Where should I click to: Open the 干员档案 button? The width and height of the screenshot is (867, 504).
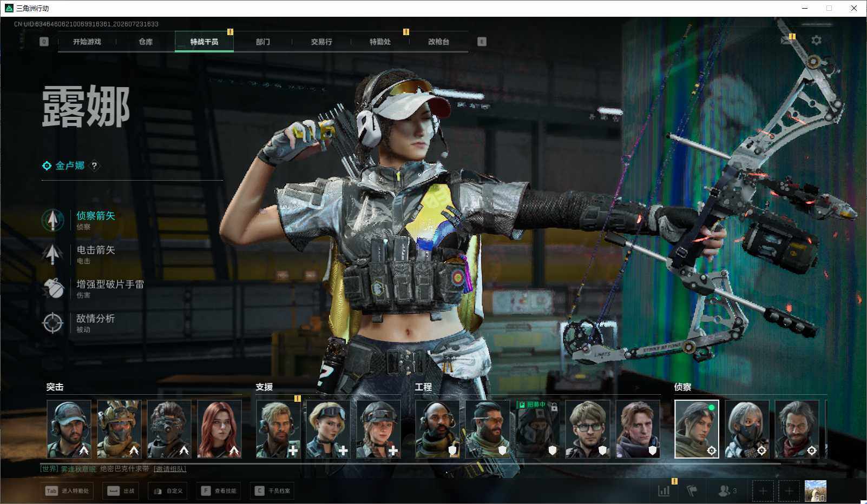point(273,491)
